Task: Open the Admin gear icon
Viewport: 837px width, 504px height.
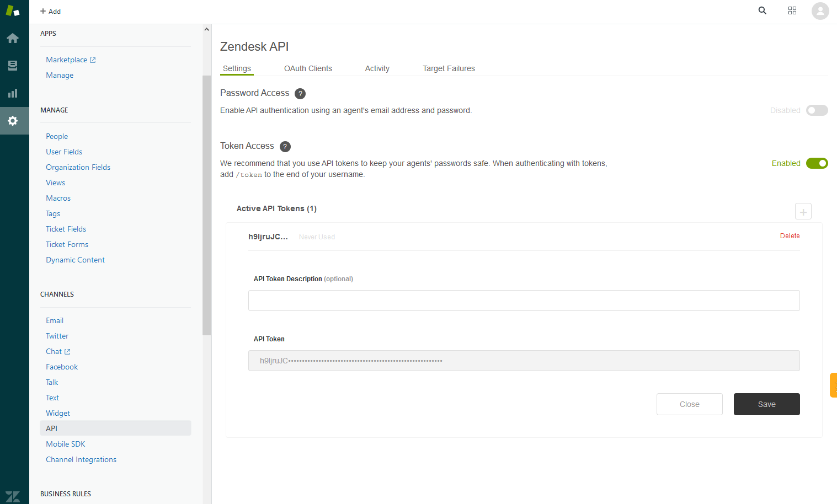Action: coord(13,121)
